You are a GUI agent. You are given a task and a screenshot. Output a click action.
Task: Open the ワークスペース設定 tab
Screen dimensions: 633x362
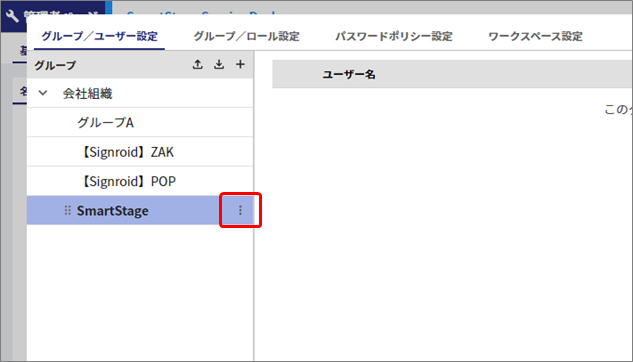point(535,36)
